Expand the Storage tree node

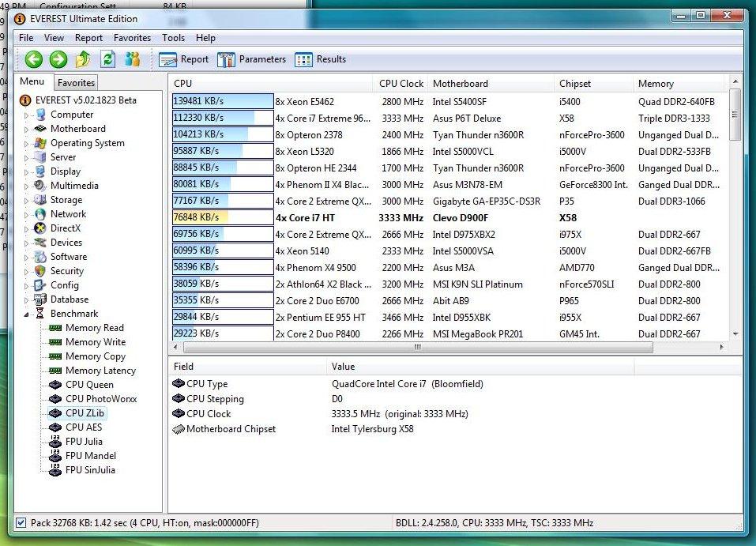(x=27, y=201)
